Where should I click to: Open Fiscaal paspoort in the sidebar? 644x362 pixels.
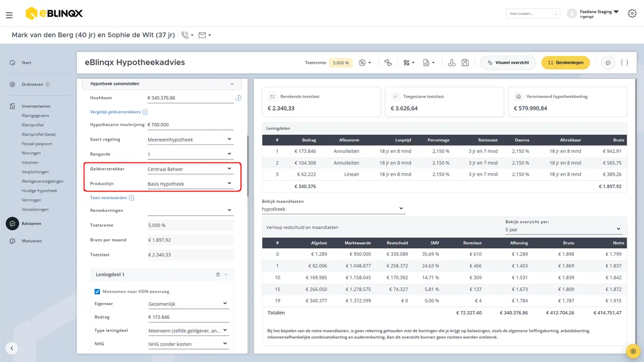click(37, 144)
